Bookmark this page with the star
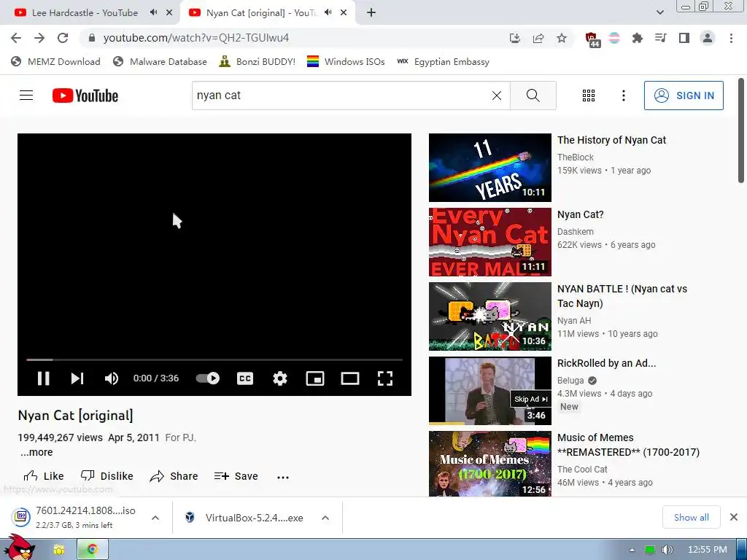Image resolution: width=747 pixels, height=560 pixels. point(562,38)
